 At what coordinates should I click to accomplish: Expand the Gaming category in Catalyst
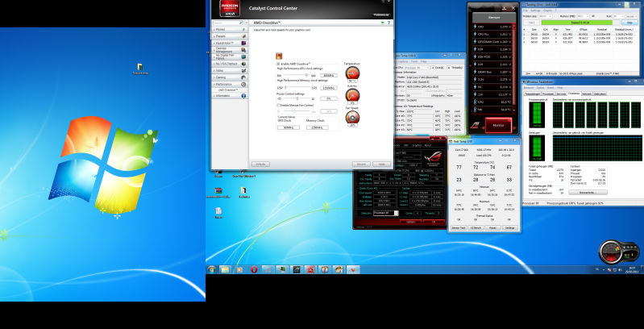[x=229, y=77]
